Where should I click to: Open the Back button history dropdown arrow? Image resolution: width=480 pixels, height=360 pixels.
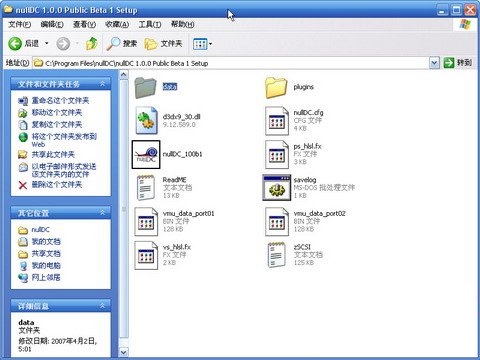pyautogui.click(x=47, y=44)
